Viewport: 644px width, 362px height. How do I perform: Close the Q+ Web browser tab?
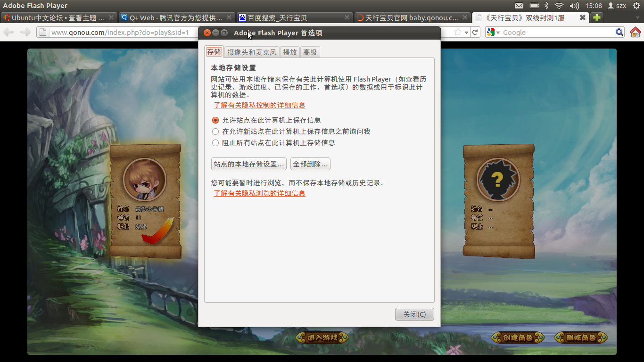pos(229,17)
